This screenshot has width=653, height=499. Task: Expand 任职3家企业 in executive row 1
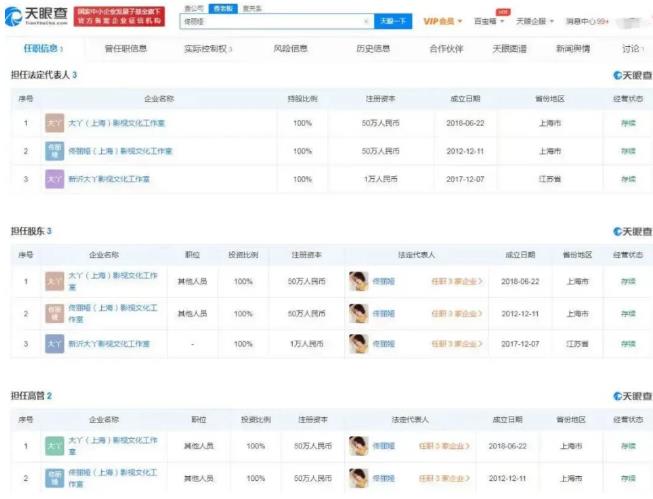444,446
